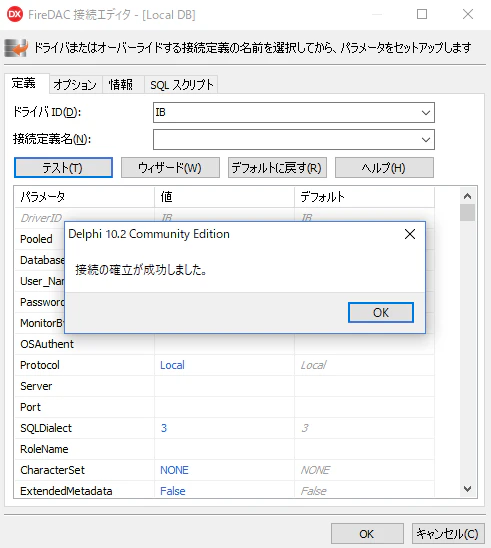Select the CharacterSet parameter row
The width and height of the screenshot is (491, 548).
click(224, 470)
